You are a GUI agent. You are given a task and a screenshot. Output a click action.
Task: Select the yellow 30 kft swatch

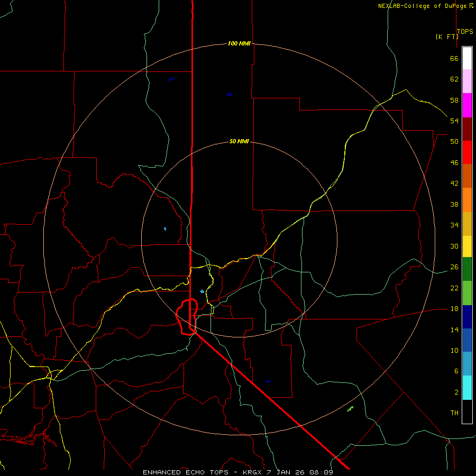pos(467,246)
